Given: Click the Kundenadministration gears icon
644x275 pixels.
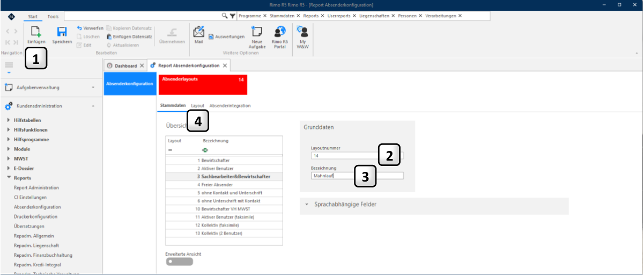Looking at the screenshot, I should (x=9, y=106).
